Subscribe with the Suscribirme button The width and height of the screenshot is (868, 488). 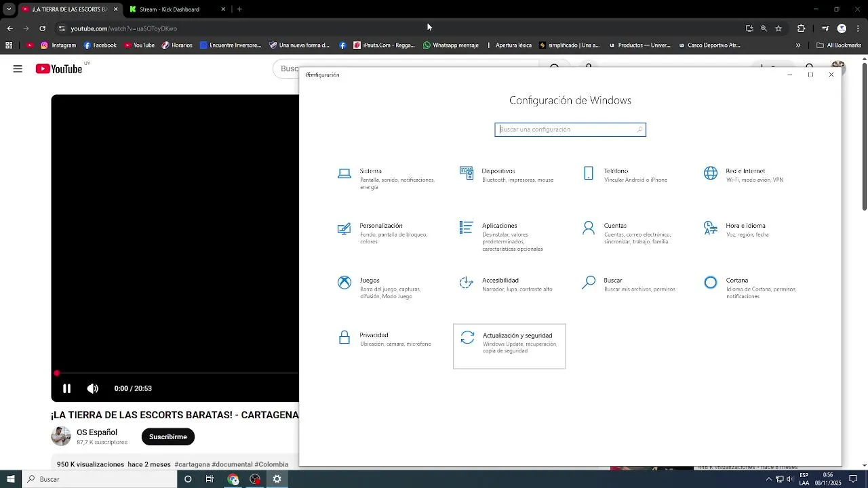(168, 436)
